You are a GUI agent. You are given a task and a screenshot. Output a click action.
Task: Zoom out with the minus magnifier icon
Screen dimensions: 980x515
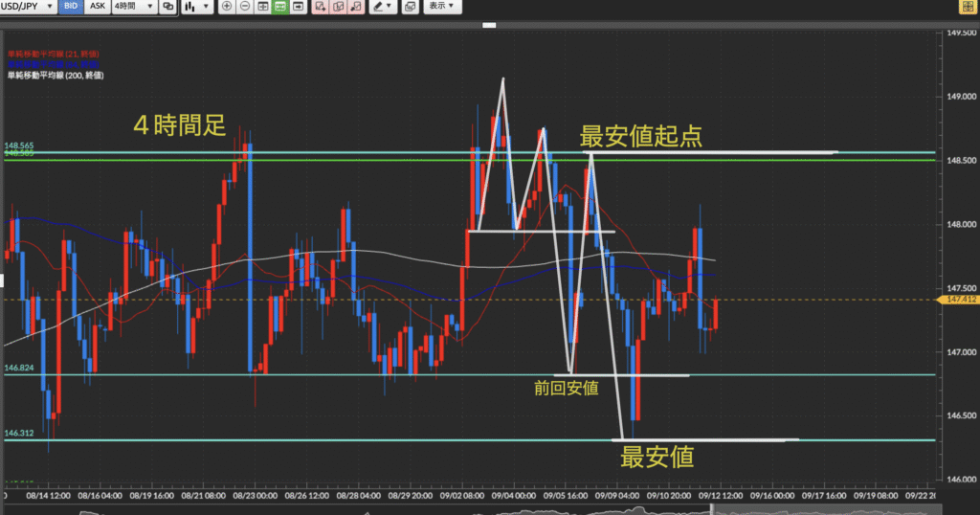[245, 7]
